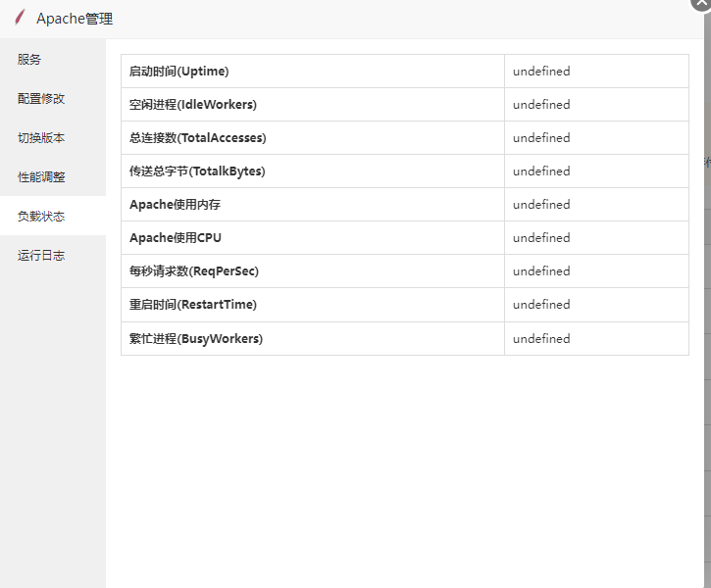Click the undefined value for IdleWorkers
This screenshot has width=711, height=588.
541,105
